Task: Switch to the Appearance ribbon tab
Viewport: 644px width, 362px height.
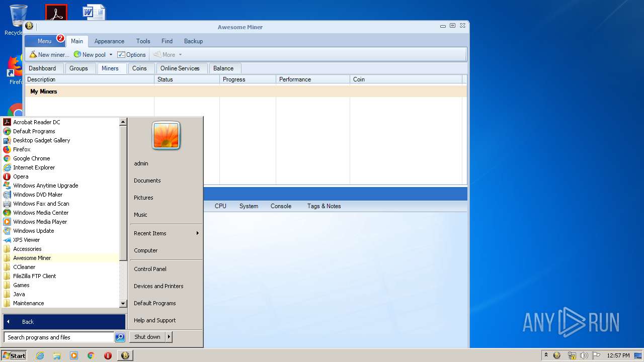Action: tap(109, 41)
